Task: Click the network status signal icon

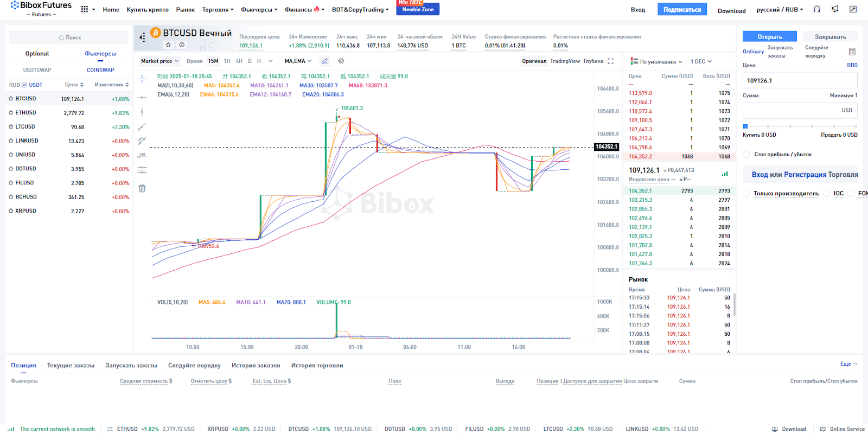Action: point(11,429)
